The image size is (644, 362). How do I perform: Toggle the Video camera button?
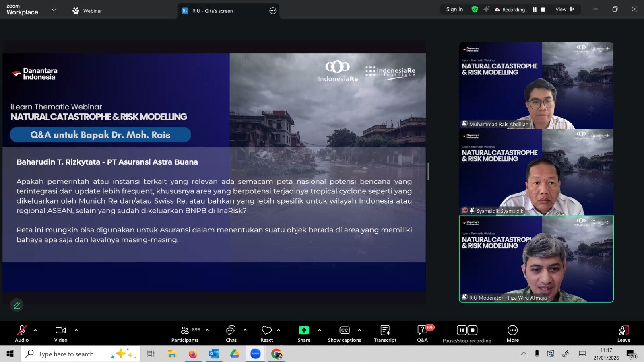[61, 333]
